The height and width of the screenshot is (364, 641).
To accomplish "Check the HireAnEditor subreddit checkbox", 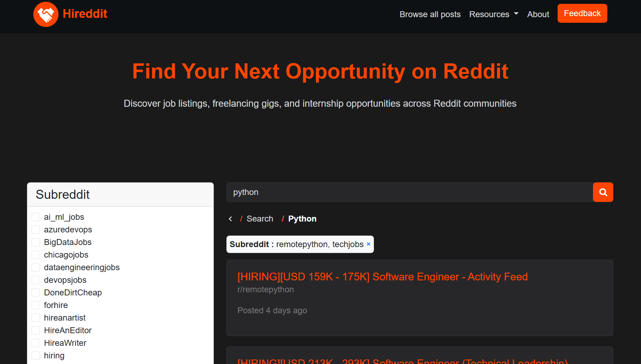I will pyautogui.click(x=36, y=330).
